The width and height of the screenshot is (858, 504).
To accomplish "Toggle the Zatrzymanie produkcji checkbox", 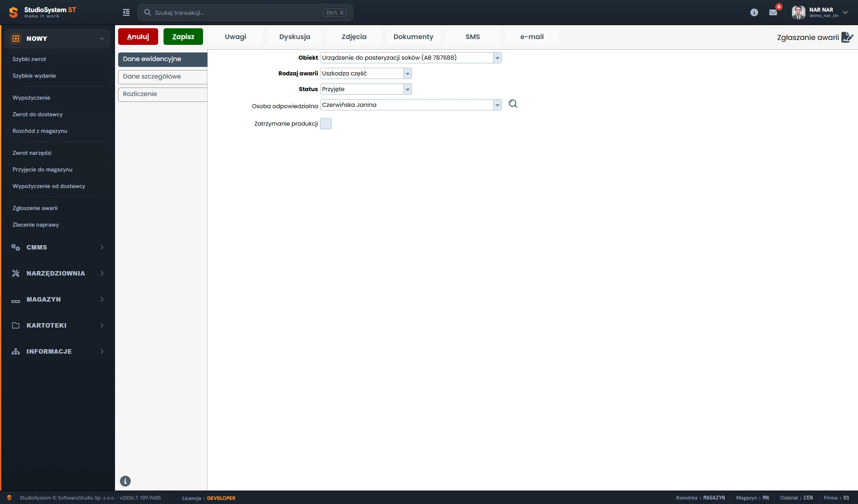I will pyautogui.click(x=326, y=124).
